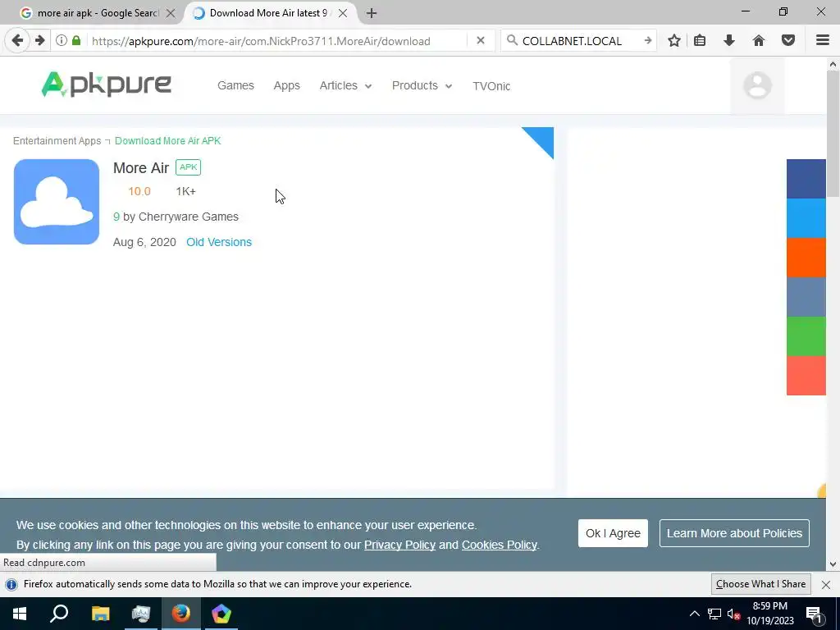
Task: Click the orange share swatch
Action: [x=806, y=257]
